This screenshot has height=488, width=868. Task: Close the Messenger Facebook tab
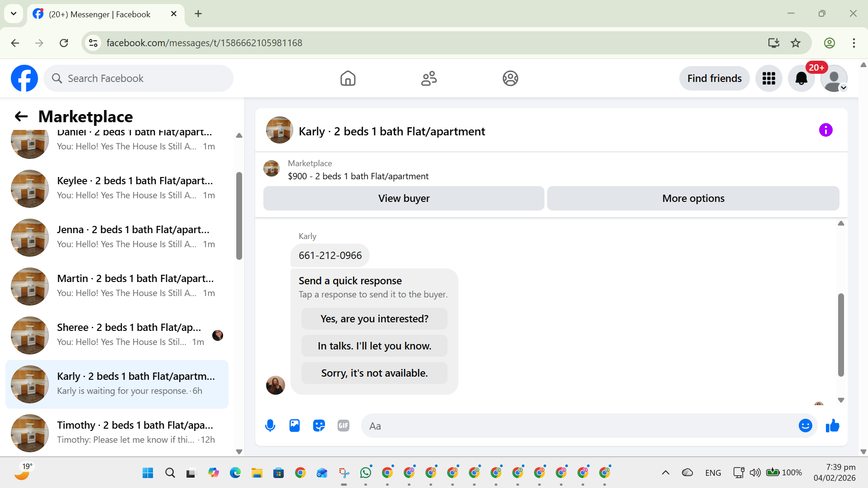click(174, 14)
